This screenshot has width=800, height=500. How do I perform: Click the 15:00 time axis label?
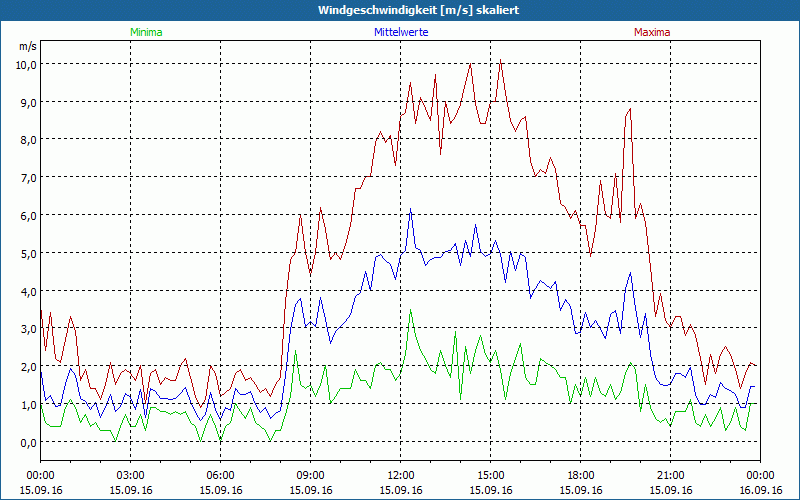pos(490,476)
